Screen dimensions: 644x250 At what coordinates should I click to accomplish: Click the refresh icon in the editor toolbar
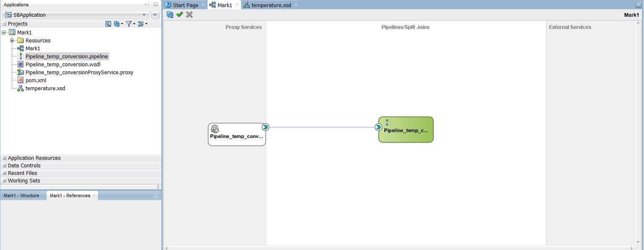[170, 15]
